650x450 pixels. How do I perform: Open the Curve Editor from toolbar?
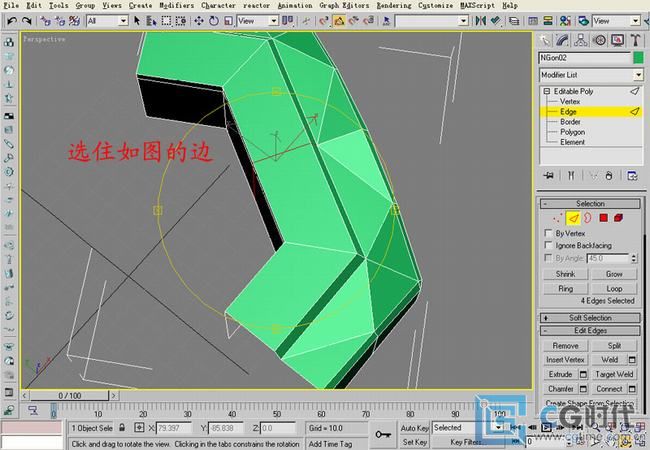tap(533, 21)
